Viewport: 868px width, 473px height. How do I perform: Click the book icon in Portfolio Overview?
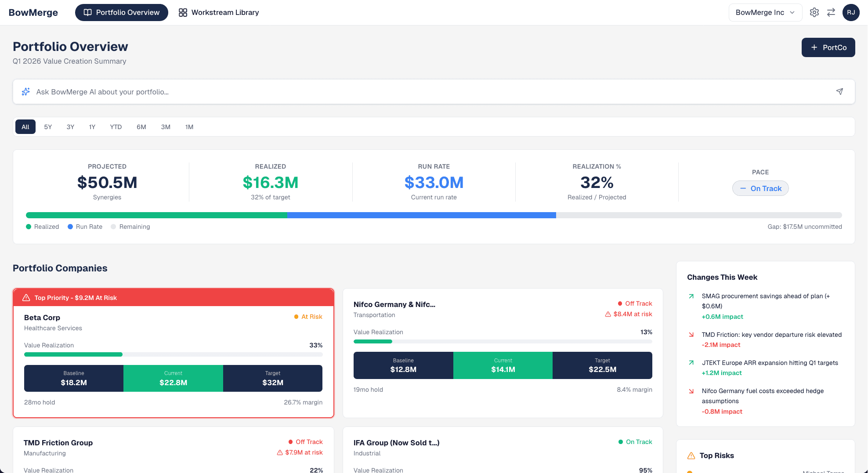[x=87, y=12]
